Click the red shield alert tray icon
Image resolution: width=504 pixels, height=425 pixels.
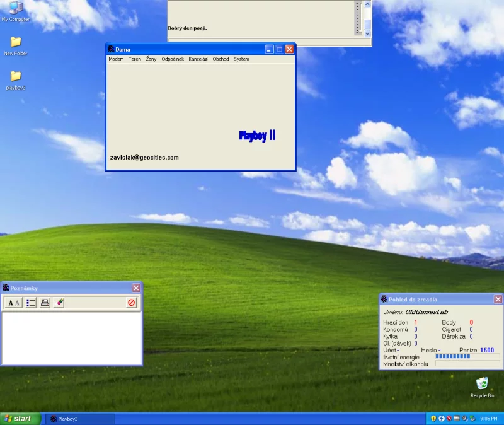[x=449, y=419]
